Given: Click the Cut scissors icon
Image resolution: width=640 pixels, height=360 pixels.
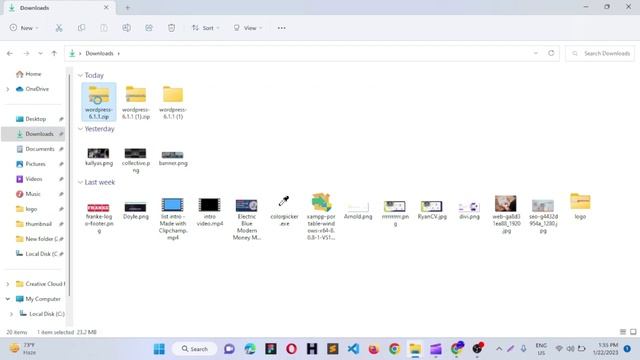Looking at the screenshot, I should click(x=59, y=28).
